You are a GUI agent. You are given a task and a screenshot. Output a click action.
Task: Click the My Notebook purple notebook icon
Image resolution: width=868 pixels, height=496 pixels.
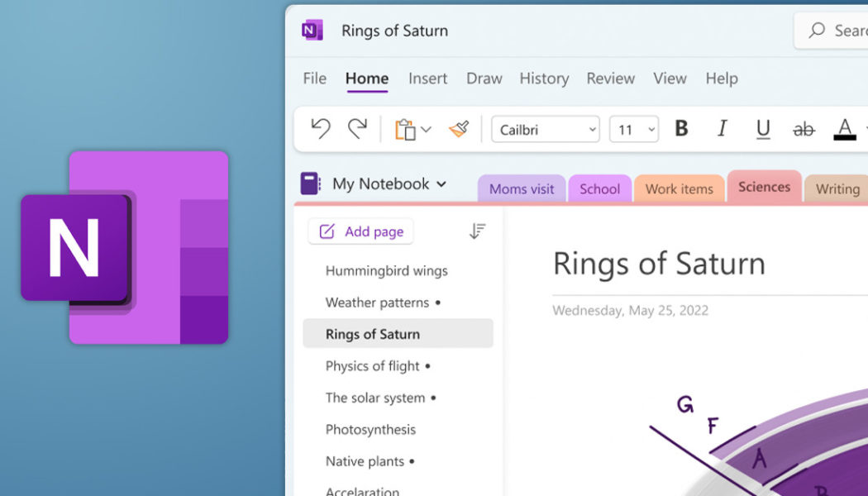pos(311,184)
